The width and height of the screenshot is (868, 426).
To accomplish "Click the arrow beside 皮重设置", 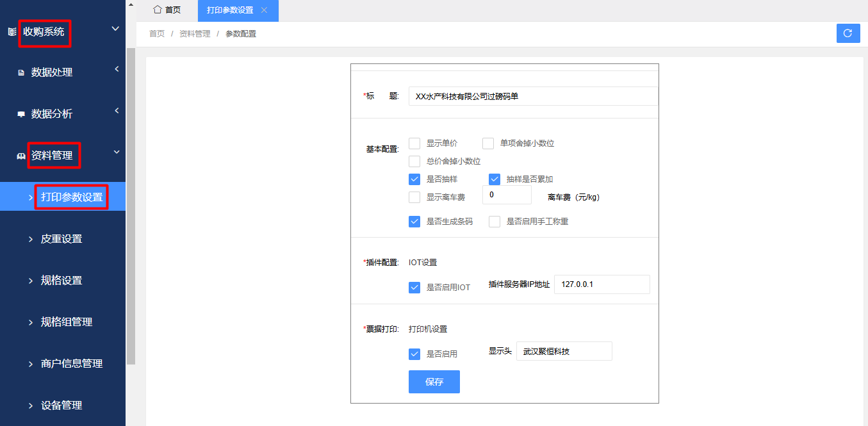I will 30,239.
